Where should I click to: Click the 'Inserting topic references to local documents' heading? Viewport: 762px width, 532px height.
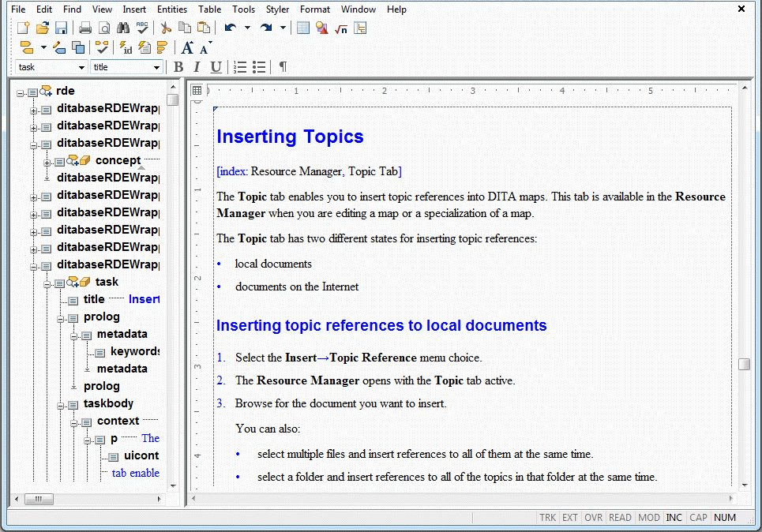(x=381, y=325)
